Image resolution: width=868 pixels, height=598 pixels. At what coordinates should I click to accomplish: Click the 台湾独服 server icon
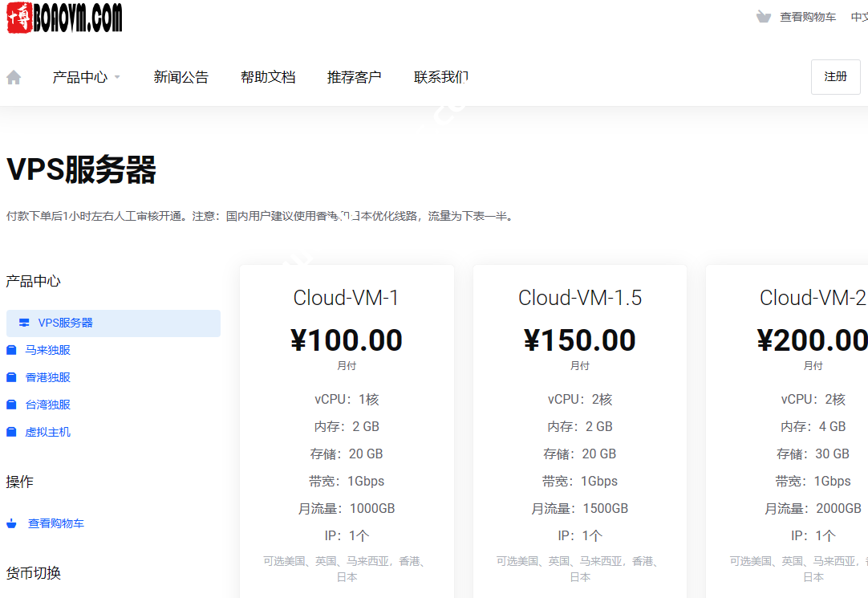coord(11,405)
